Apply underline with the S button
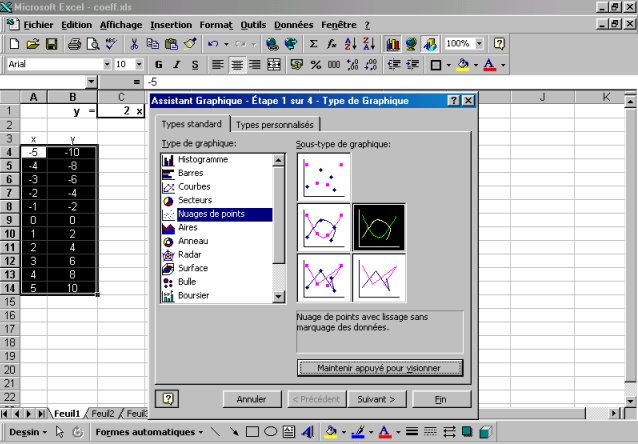 pos(195,65)
